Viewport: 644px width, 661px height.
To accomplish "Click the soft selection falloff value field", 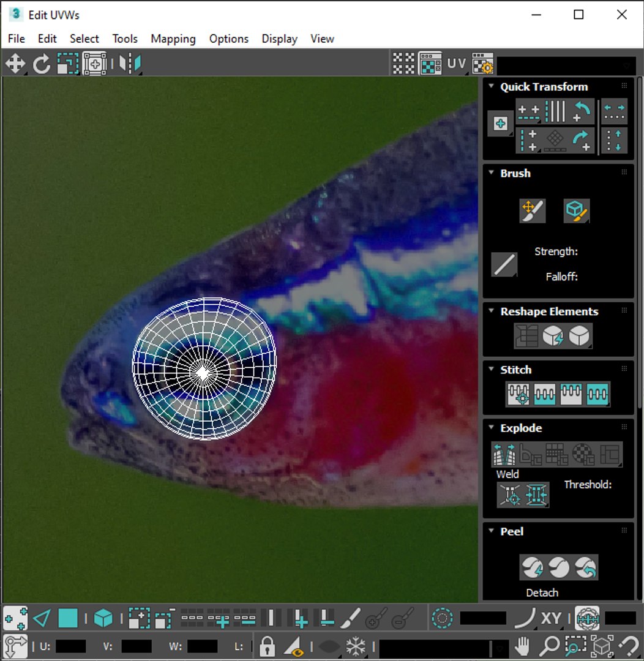I will [483, 618].
